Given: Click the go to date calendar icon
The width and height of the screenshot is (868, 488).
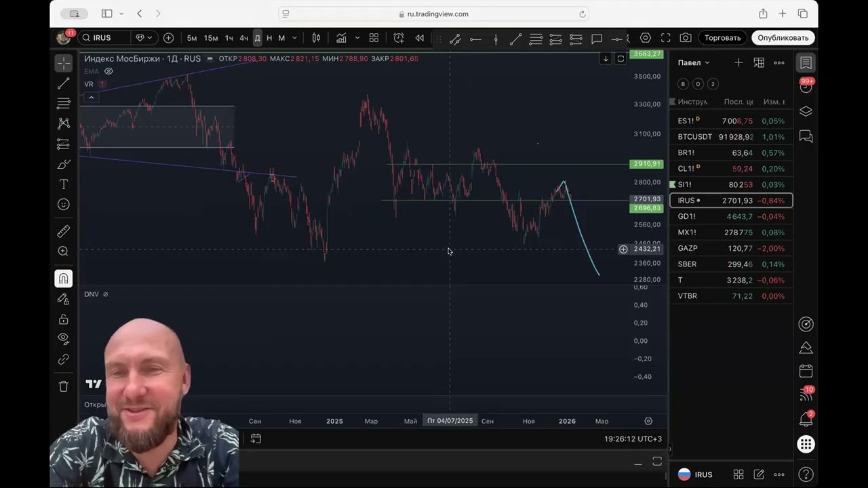Looking at the screenshot, I should (256, 439).
